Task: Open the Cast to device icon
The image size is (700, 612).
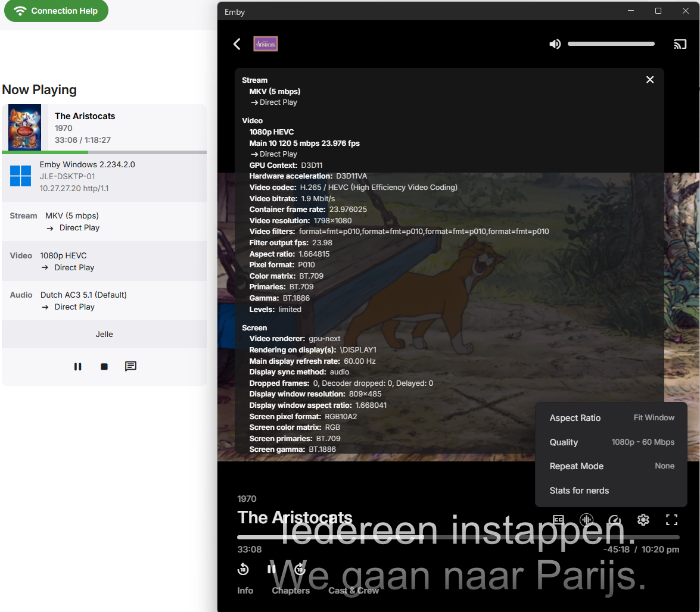Action: click(x=680, y=43)
